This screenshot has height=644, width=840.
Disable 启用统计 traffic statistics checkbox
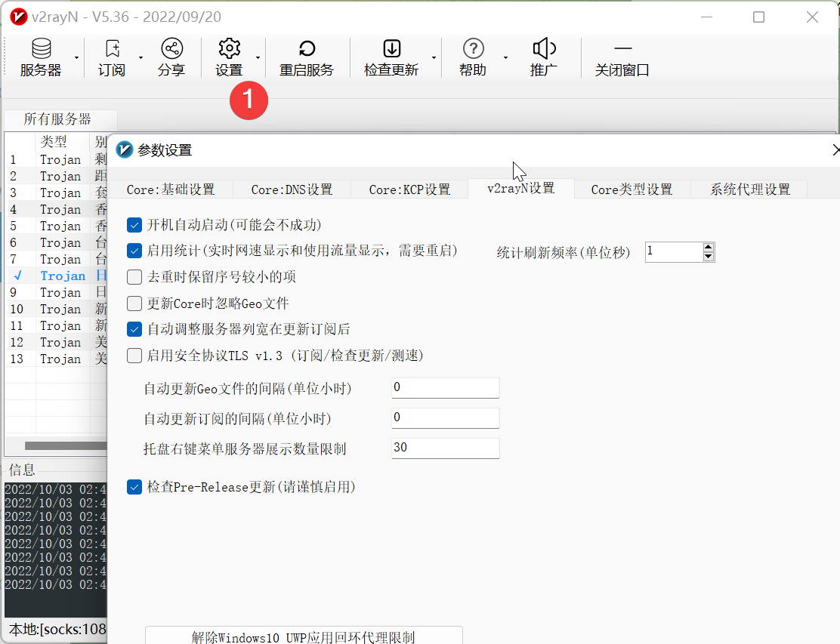click(x=134, y=251)
